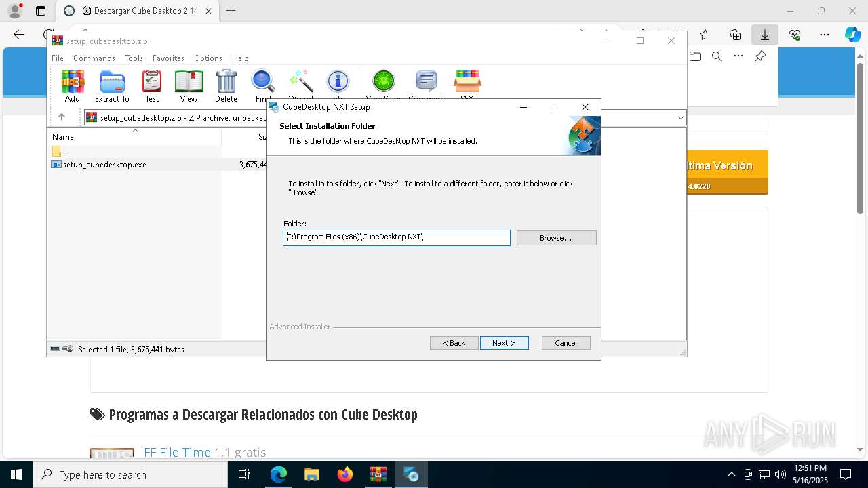Show hidden system tray icons
The width and height of the screenshot is (868, 488).
tap(731, 474)
